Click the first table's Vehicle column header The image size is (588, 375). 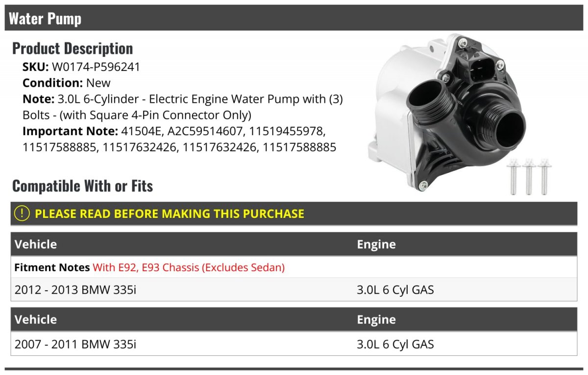coord(36,244)
